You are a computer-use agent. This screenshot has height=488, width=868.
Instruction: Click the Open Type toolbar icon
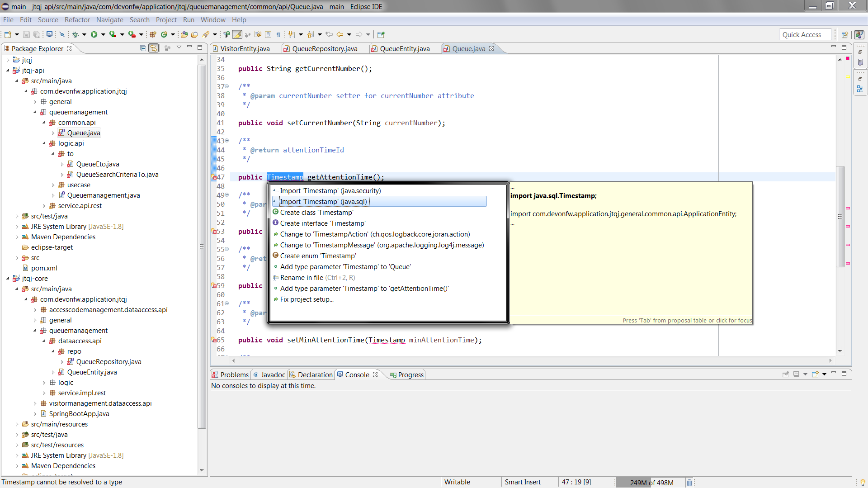click(x=184, y=34)
